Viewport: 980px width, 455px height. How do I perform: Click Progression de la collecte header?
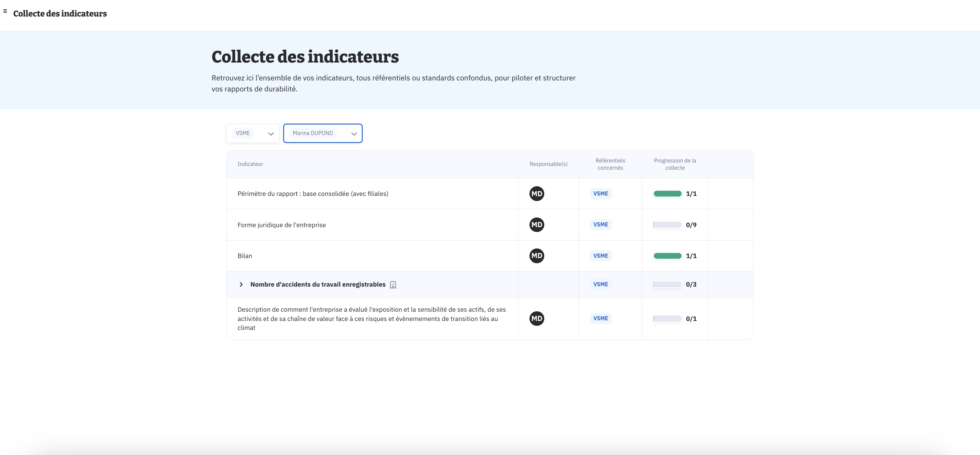674,164
